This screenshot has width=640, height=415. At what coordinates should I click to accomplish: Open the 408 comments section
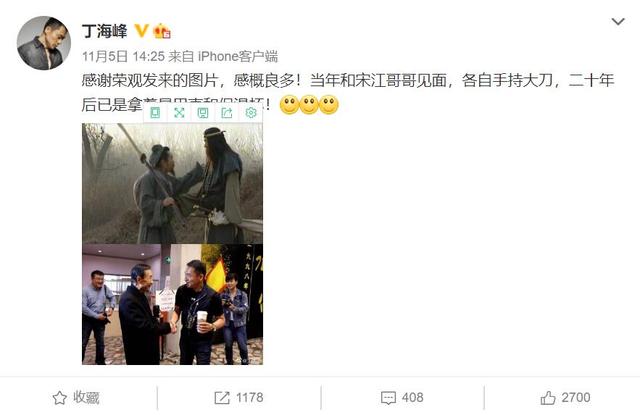pos(402,397)
